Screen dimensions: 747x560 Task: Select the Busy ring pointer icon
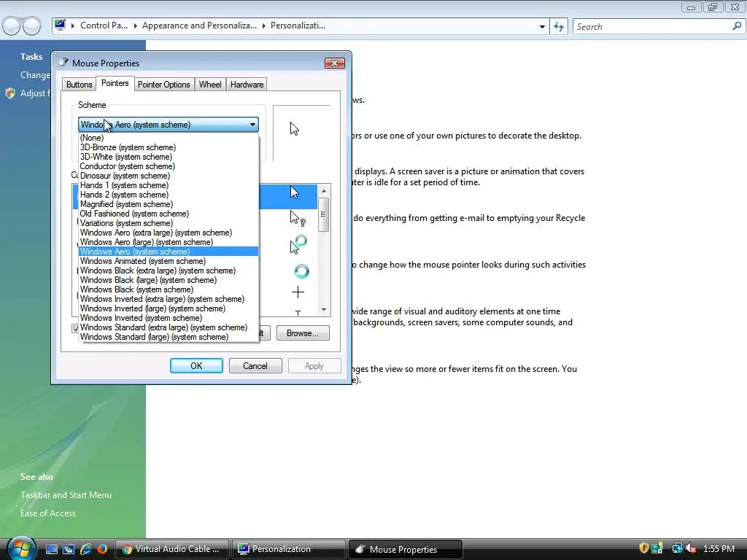301,271
